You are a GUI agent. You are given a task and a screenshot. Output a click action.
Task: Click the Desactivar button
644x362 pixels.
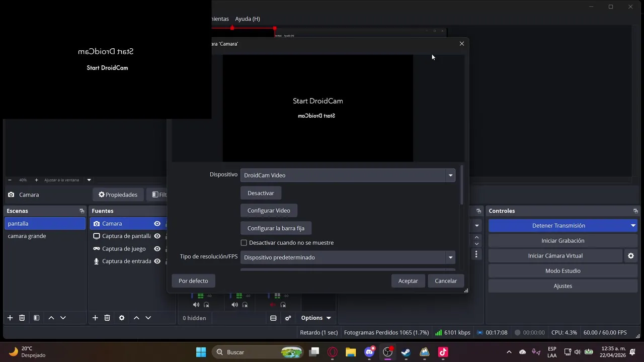(x=261, y=193)
